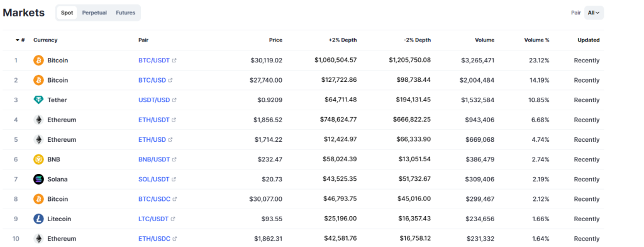The width and height of the screenshot is (644, 247).
Task: Click the volume percentage 23.12%
Action: [539, 60]
